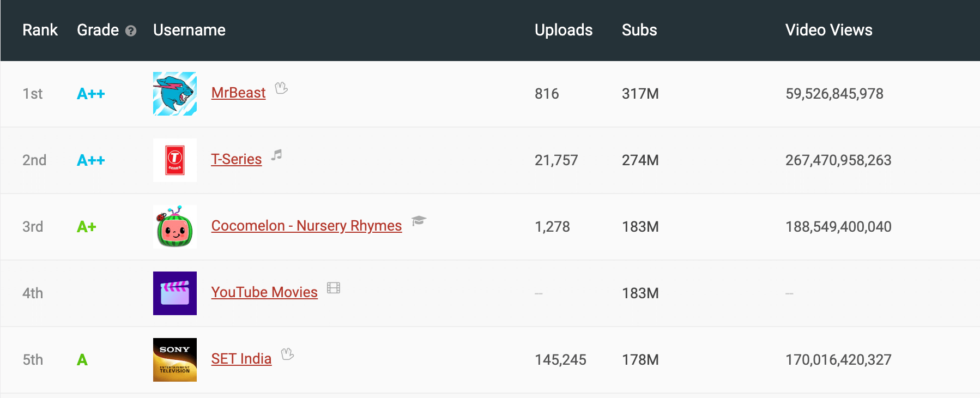Click the Uploads column header
The width and height of the screenshot is (980, 398).
(x=564, y=30)
